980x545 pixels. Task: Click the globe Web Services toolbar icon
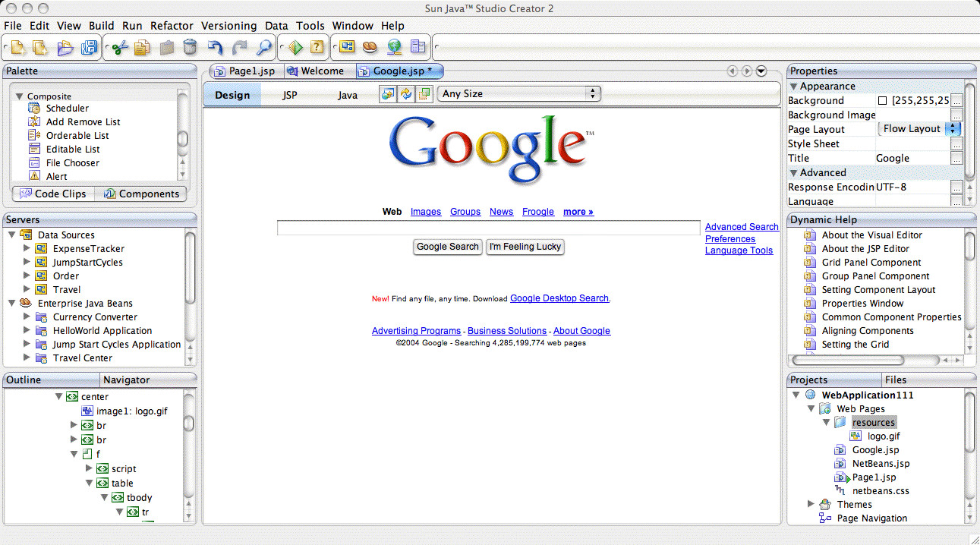click(x=394, y=48)
